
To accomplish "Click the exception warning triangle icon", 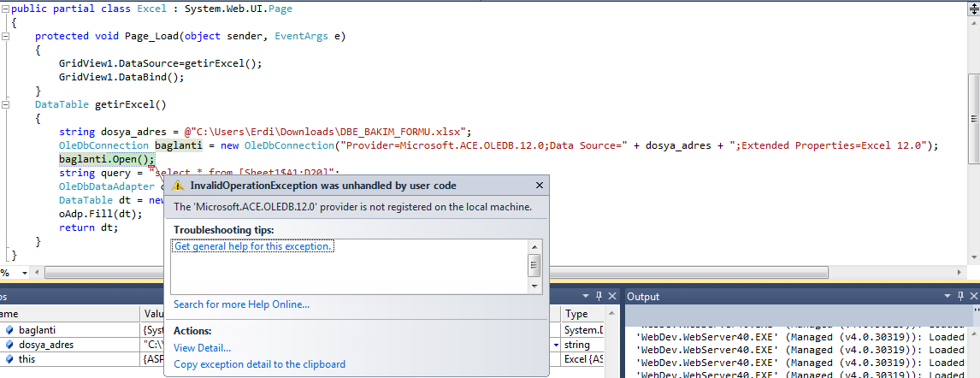I will click(178, 186).
